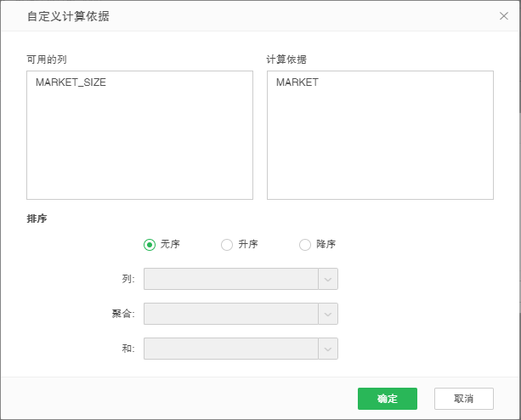This screenshot has width=521, height=420.
Task: Select MARKET_SIZE in the available columns list
Action: point(71,83)
